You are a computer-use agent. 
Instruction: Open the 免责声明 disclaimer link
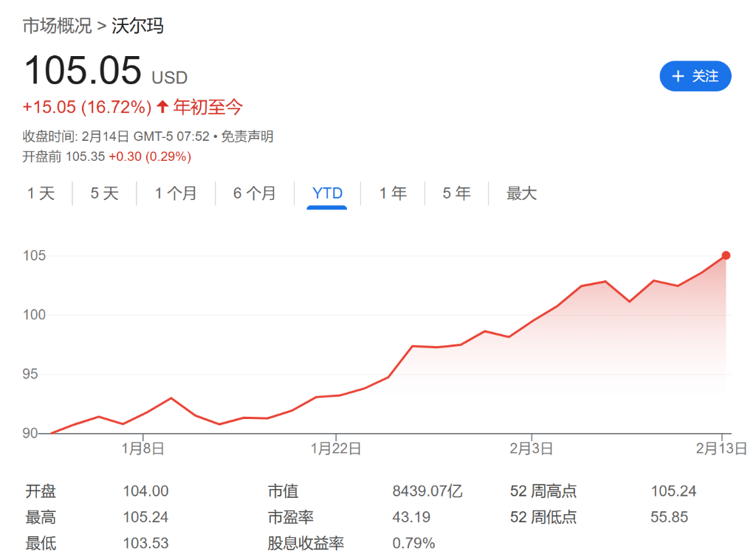click(247, 137)
